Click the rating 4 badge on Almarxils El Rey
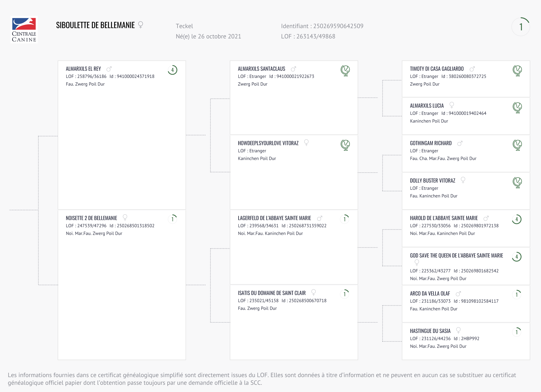 click(x=173, y=70)
